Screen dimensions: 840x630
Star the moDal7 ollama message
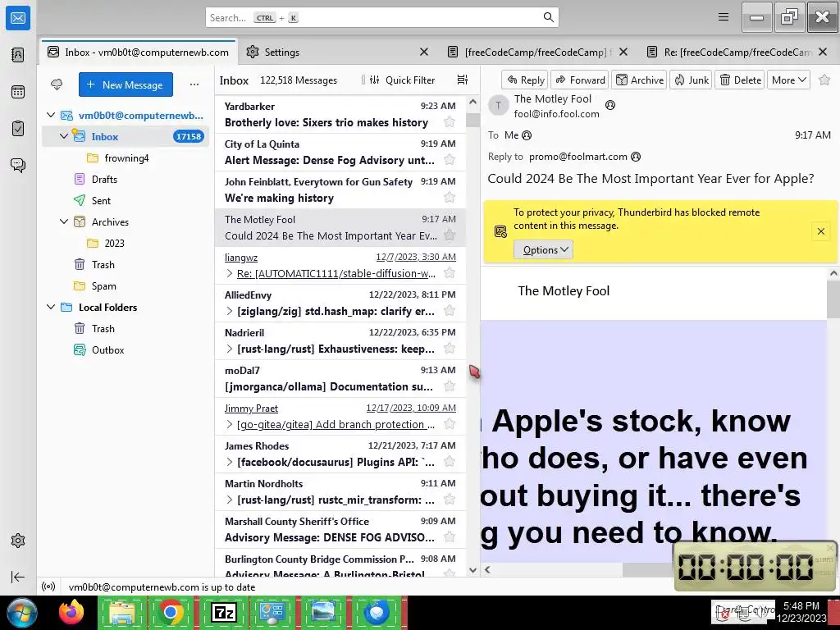[x=450, y=386]
